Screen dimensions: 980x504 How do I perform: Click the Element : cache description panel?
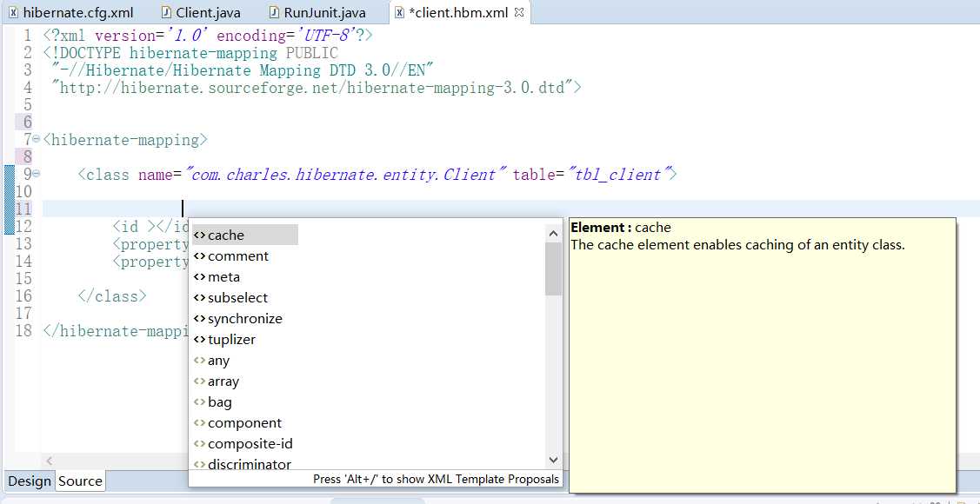[x=763, y=355]
